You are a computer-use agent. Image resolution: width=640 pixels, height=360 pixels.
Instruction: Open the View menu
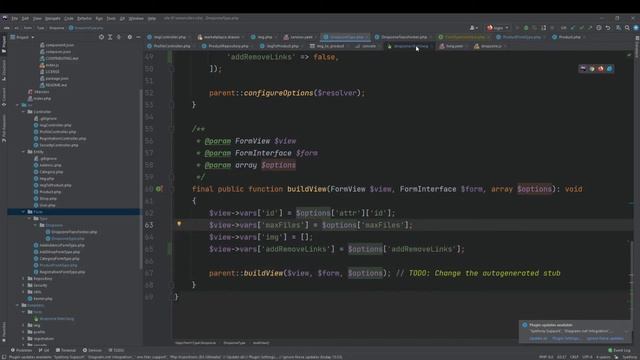[x=37, y=18]
